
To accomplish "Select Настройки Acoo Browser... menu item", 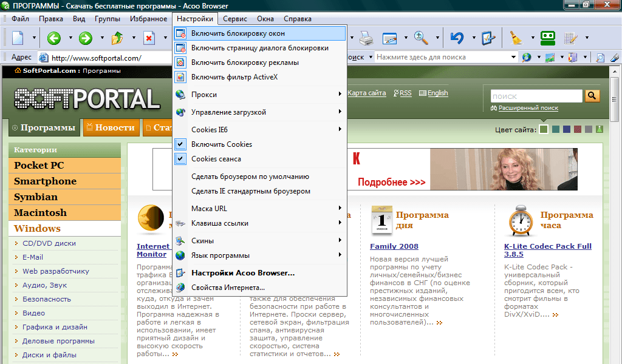I will (x=260, y=273).
